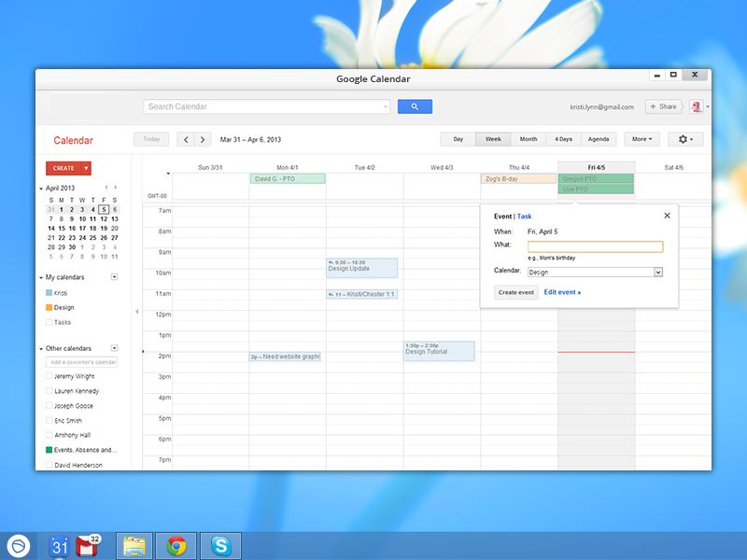This screenshot has height=560, width=747.
Task: Open the Design Tutorial event
Action: click(x=439, y=351)
